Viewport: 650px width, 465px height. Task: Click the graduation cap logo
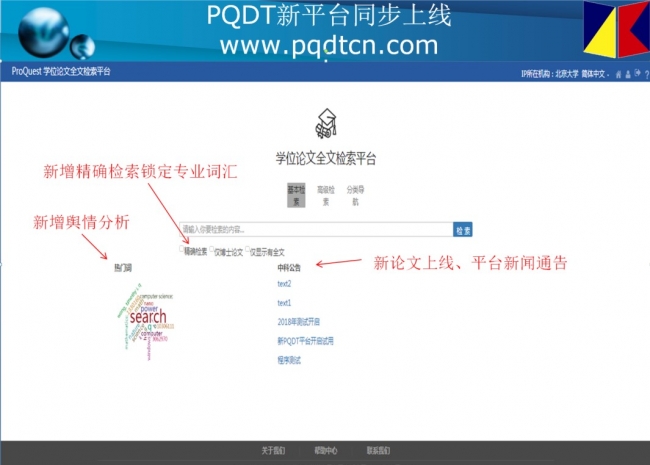326,123
